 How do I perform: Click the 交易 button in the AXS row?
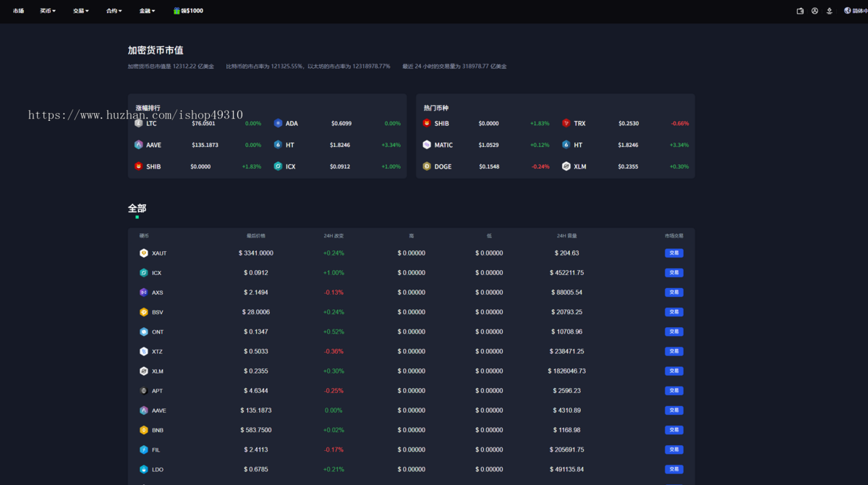point(674,292)
